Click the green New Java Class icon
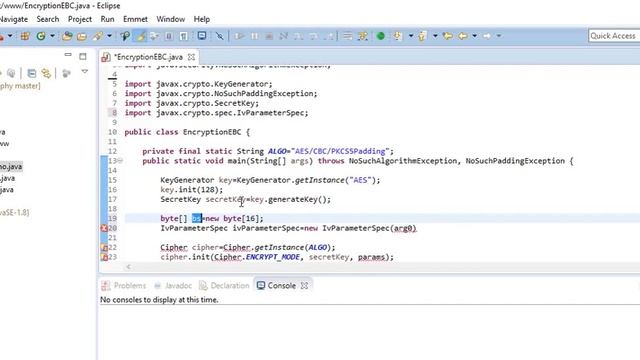Viewport: 640px width, 360px height. 41,36
